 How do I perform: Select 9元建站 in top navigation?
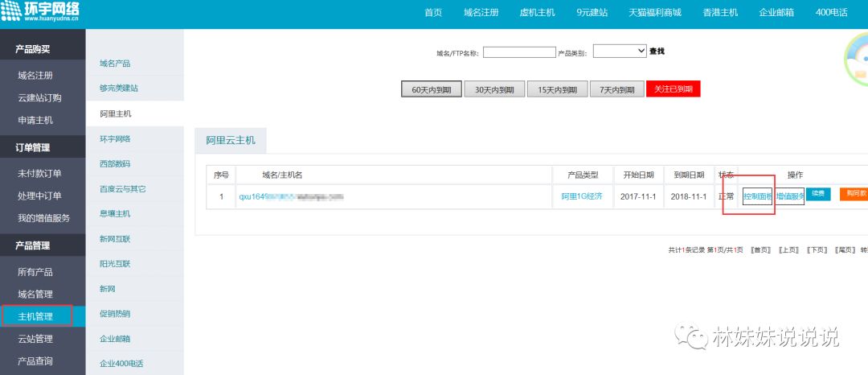point(592,13)
